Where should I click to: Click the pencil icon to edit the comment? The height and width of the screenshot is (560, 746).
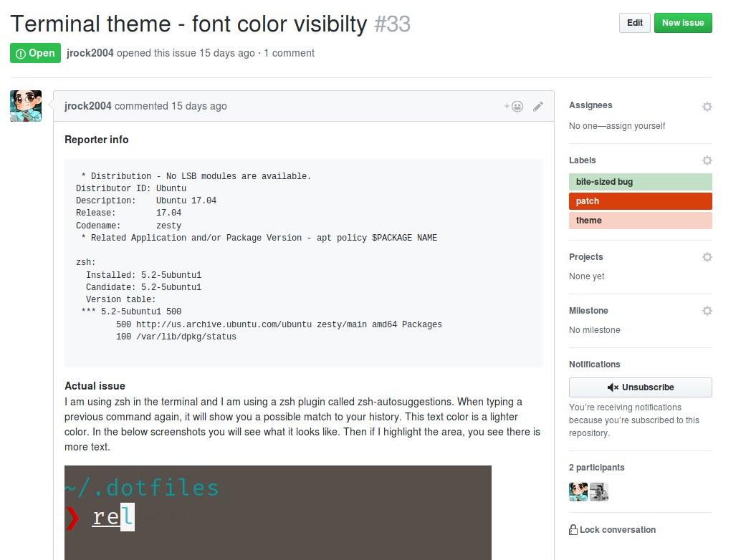point(538,105)
